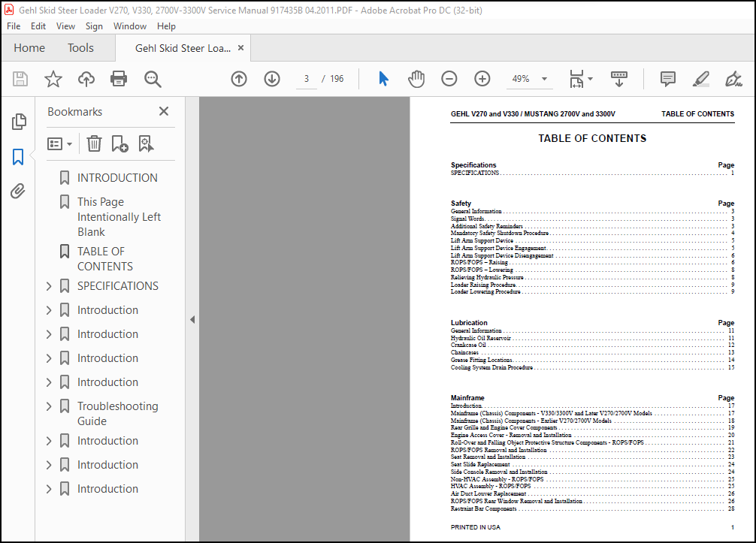This screenshot has height=543, width=756.
Task: Activate the Hand pan tool
Action: point(416,79)
